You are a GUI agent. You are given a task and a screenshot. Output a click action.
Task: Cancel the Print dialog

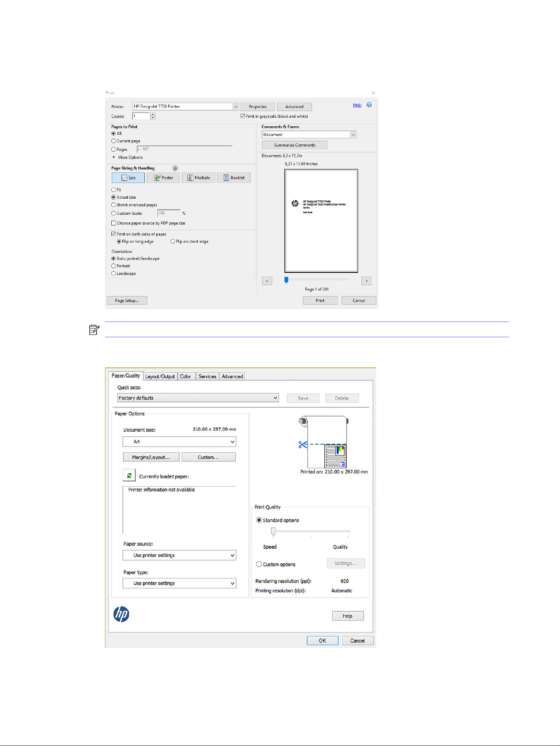359,300
